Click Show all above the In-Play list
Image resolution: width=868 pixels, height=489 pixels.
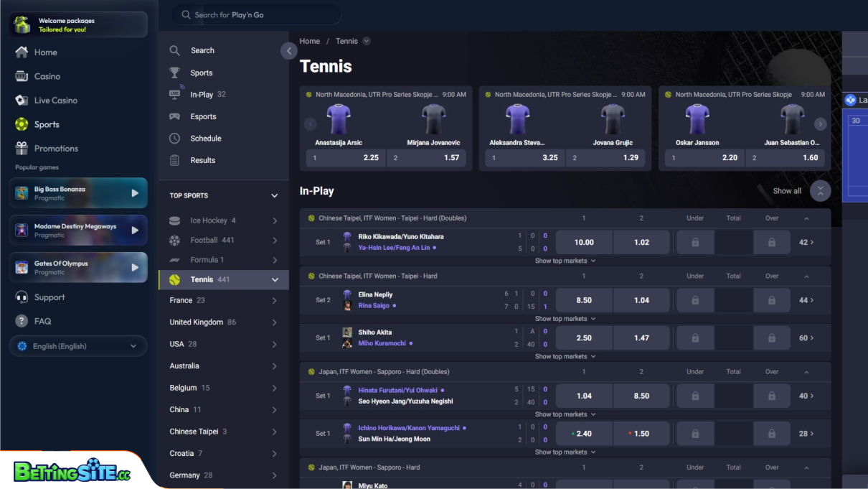coord(786,191)
